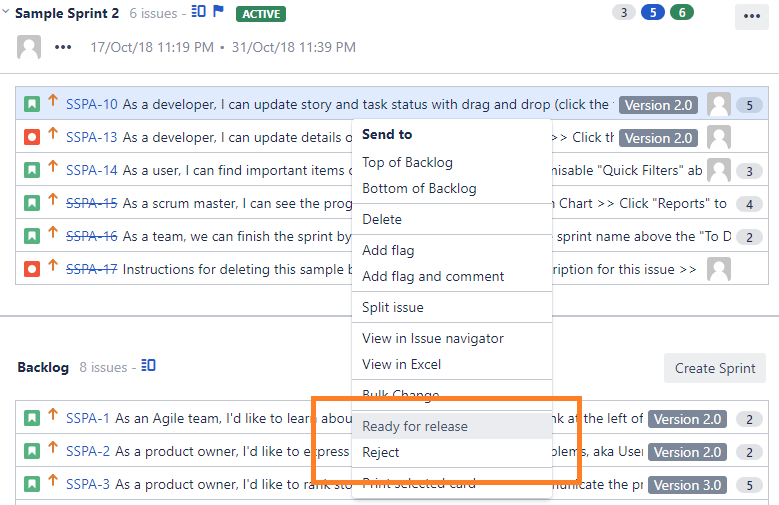Click the priority arrow icon of SSPA-17
The width and height of the screenshot is (779, 505).
[x=53, y=265]
